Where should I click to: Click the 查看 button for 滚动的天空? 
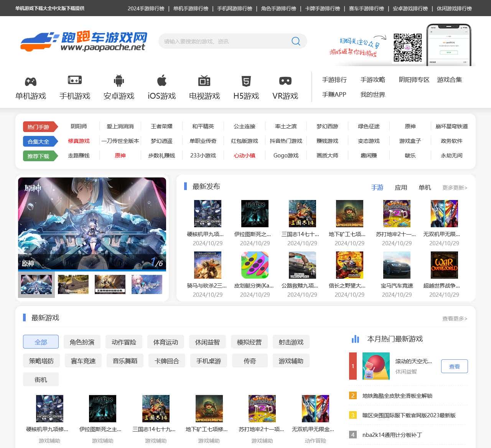coord(455,366)
